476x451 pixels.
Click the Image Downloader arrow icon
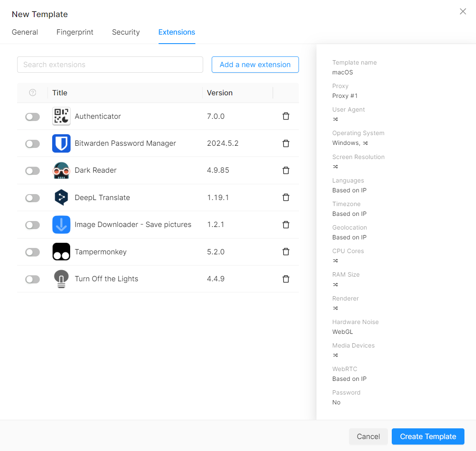click(61, 224)
